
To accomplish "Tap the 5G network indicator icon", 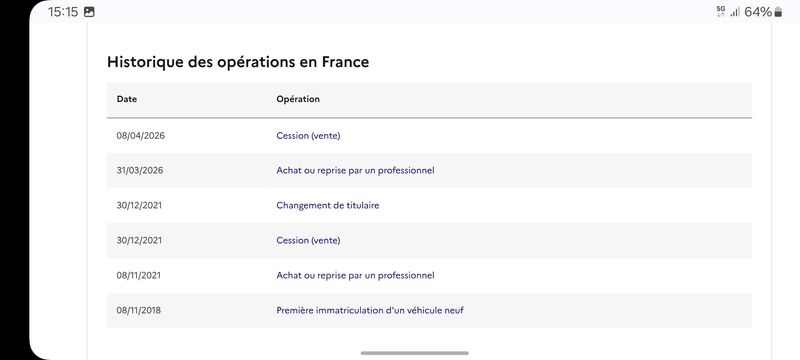I will 720,12.
